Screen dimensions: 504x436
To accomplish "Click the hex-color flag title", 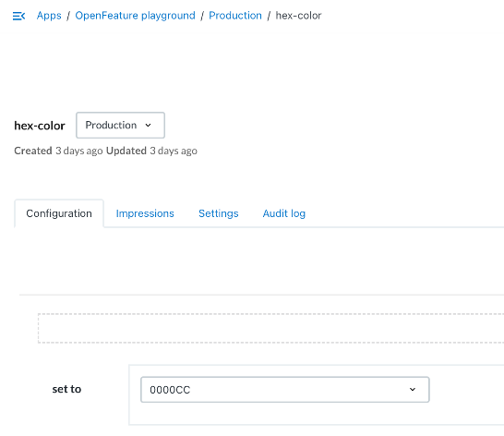I will coord(40,126).
